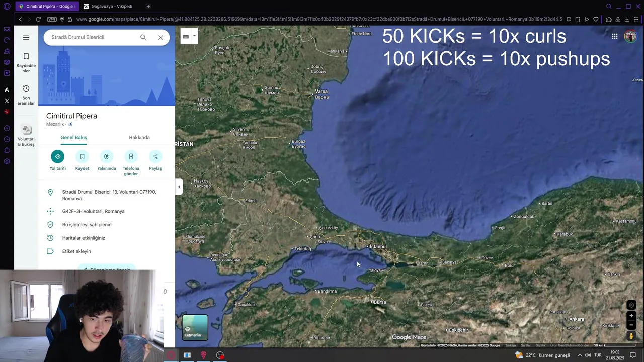Open browser extensions icon
This screenshot has height=362, width=644.
[x=609, y=19]
